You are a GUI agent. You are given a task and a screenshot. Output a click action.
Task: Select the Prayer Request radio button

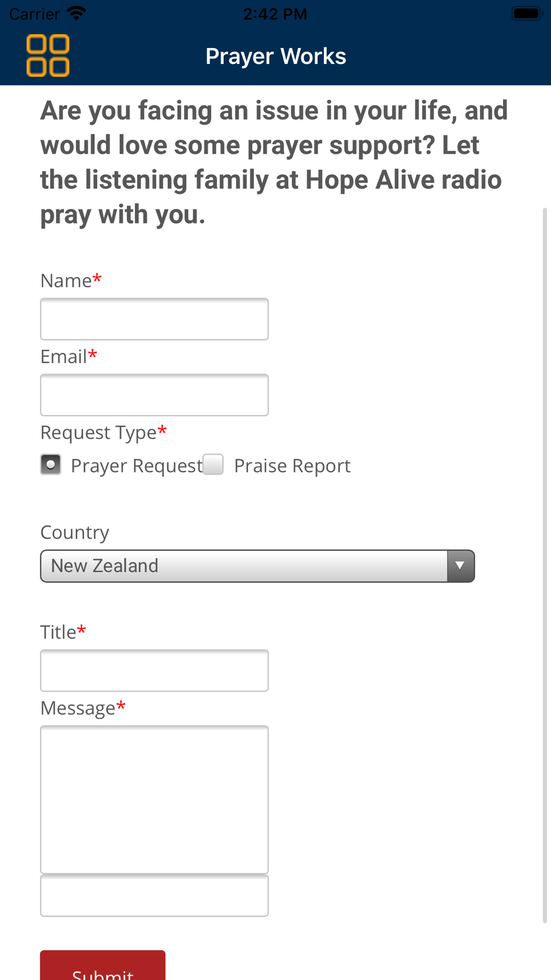(x=51, y=465)
